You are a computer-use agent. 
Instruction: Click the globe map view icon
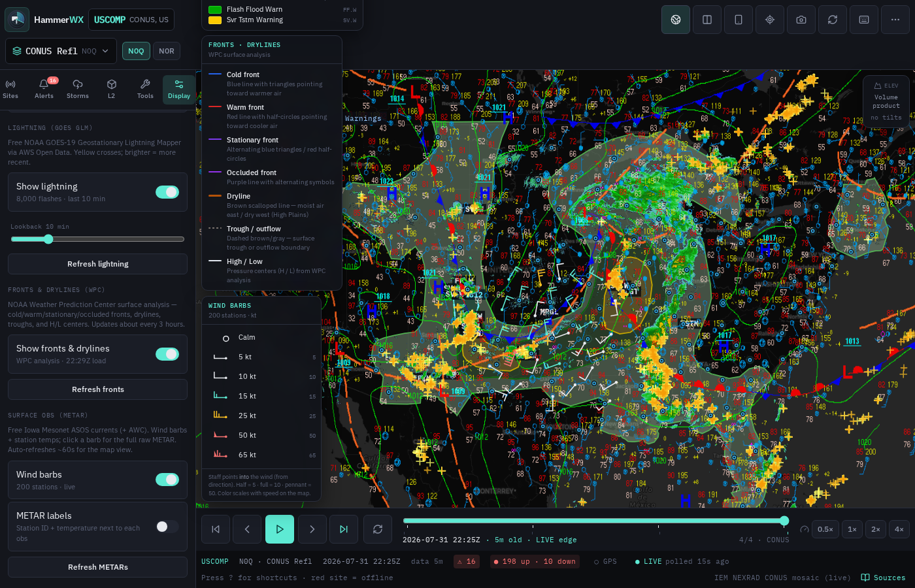click(x=676, y=20)
